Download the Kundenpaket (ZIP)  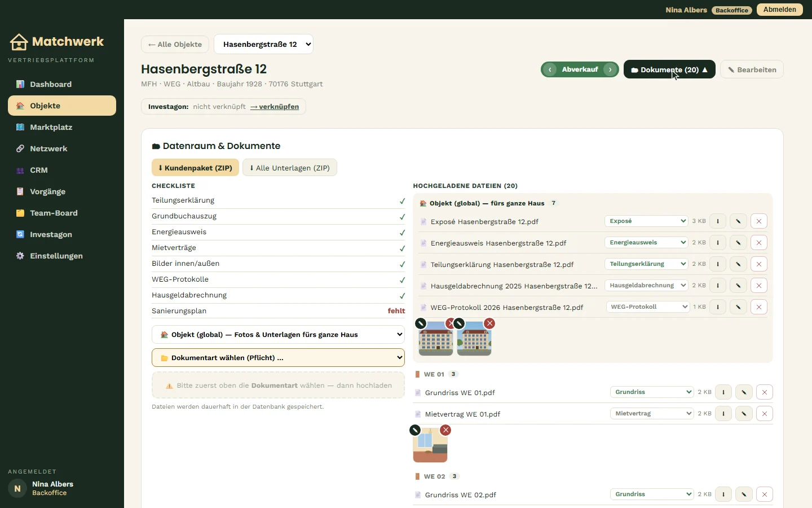(x=195, y=168)
